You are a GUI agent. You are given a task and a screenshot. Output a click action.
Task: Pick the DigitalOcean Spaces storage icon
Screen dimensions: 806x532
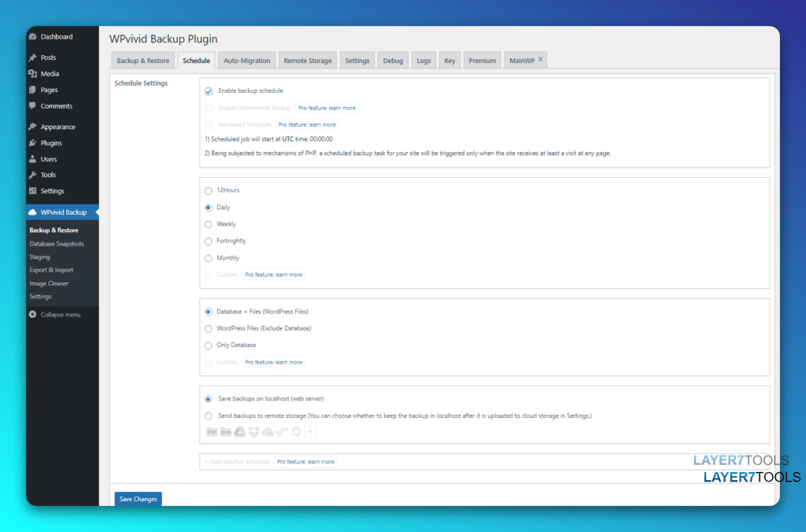296,432
